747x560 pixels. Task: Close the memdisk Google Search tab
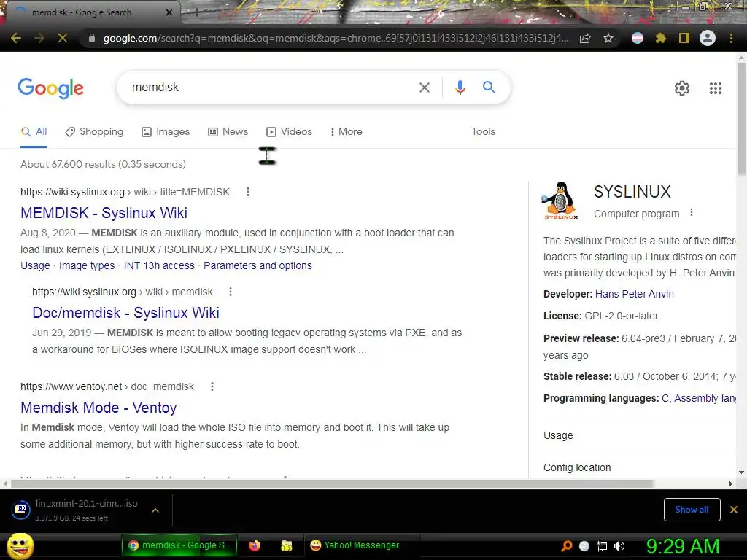coord(169,12)
